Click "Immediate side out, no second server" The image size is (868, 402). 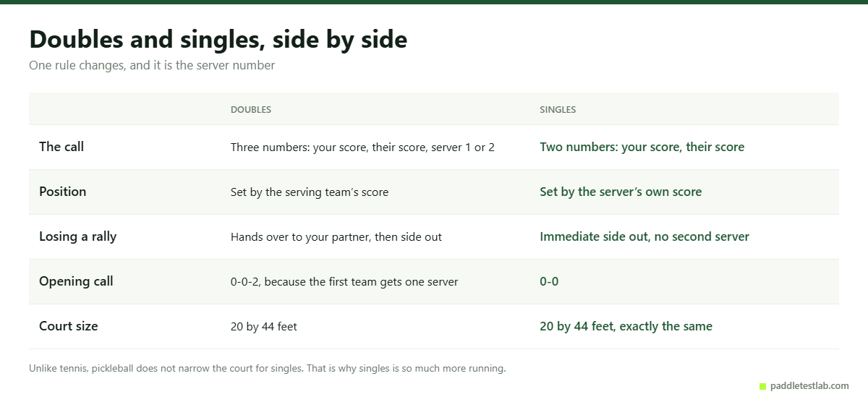tap(644, 237)
